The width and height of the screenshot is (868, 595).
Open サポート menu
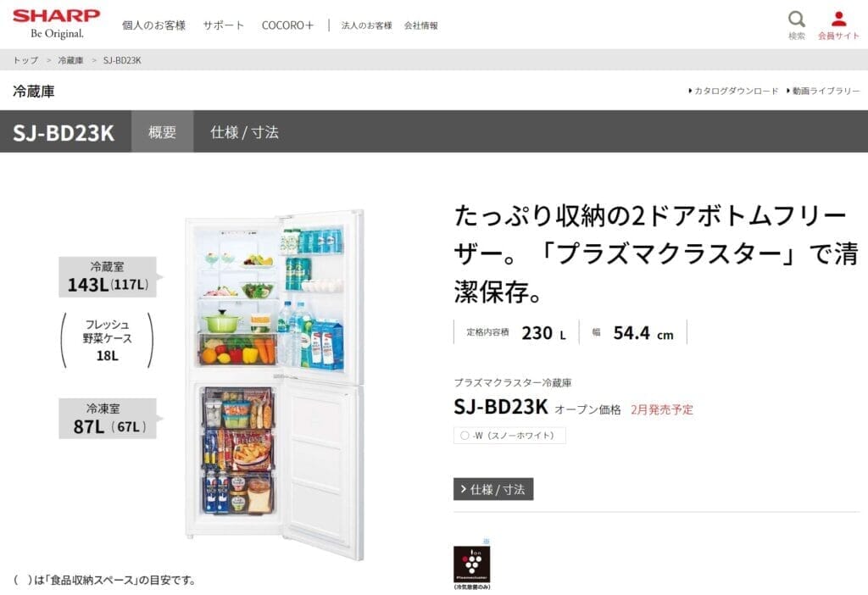pos(223,25)
